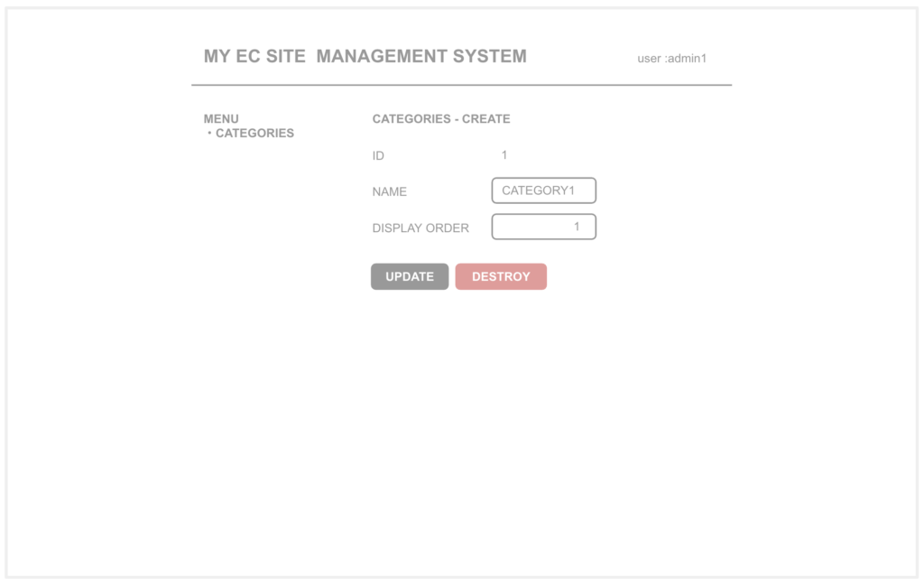
Task: Click the horizontal divider under the header
Action: pos(461,85)
